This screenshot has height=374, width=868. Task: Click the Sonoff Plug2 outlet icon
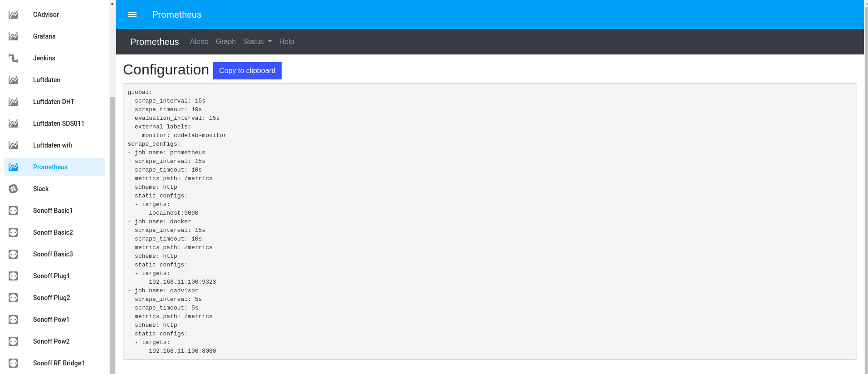coord(13,298)
